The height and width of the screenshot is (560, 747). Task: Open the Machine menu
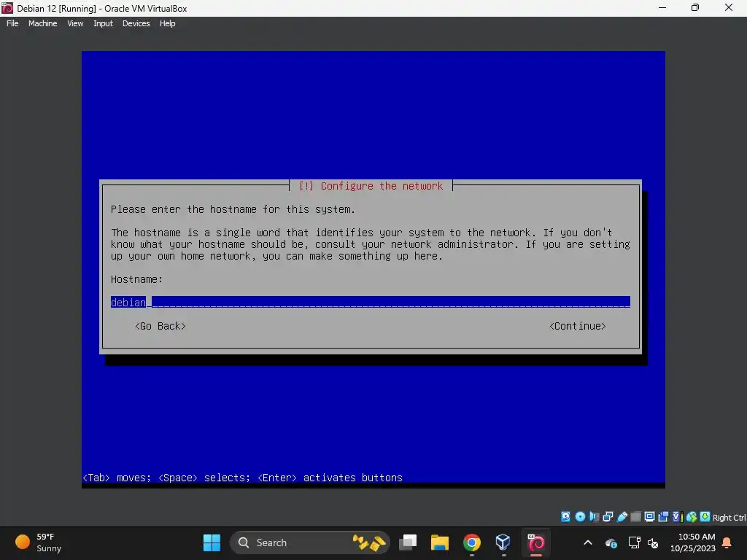click(x=42, y=23)
